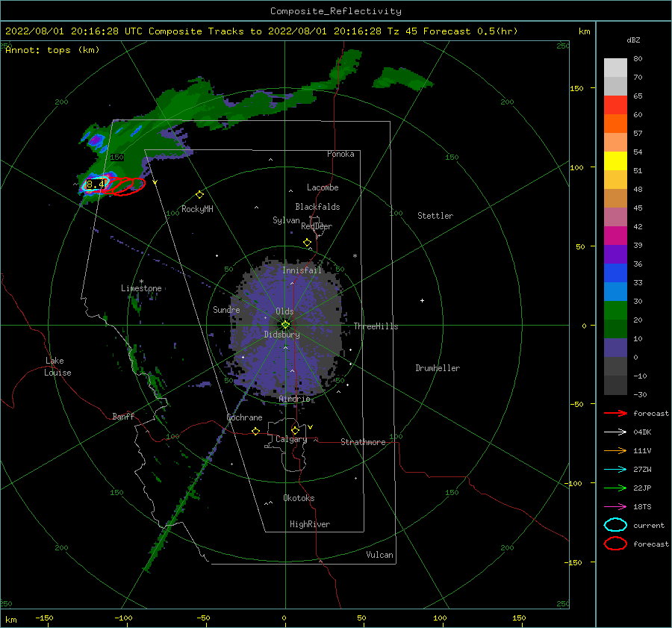Click the red forecast arrow in legend
The image size is (672, 628).
tap(615, 413)
